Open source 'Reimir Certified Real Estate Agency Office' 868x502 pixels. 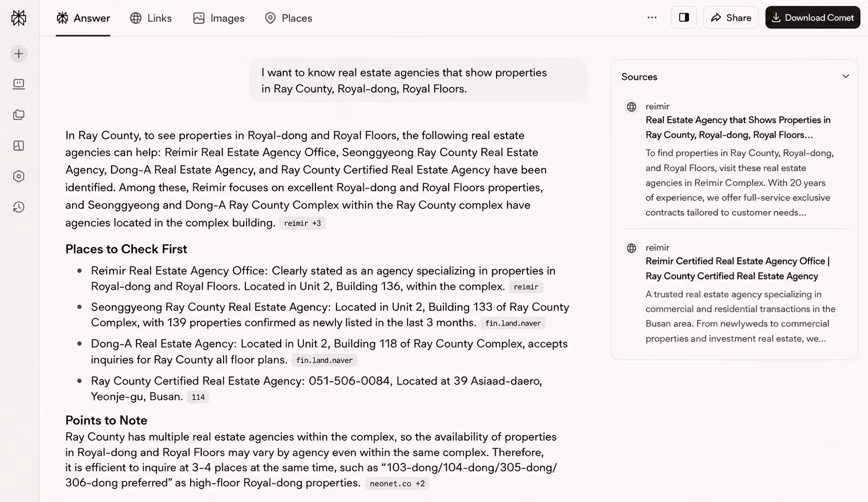[737, 268]
